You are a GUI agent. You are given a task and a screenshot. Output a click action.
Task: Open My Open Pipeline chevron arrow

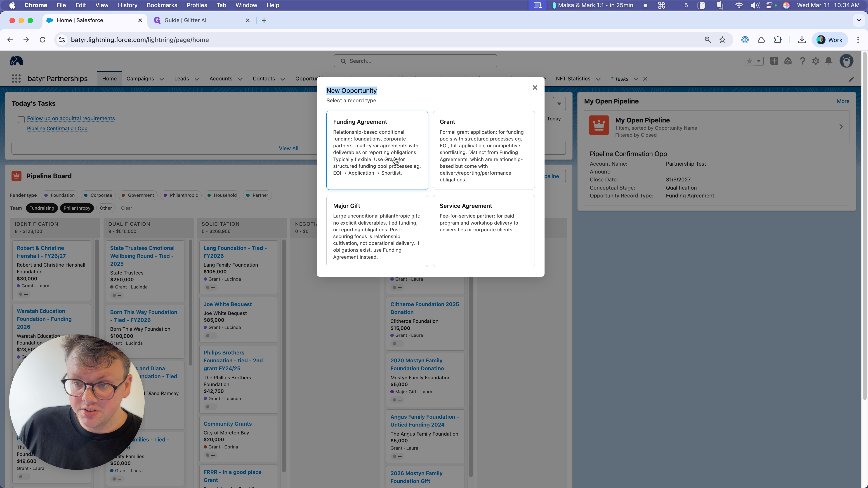[x=841, y=127]
